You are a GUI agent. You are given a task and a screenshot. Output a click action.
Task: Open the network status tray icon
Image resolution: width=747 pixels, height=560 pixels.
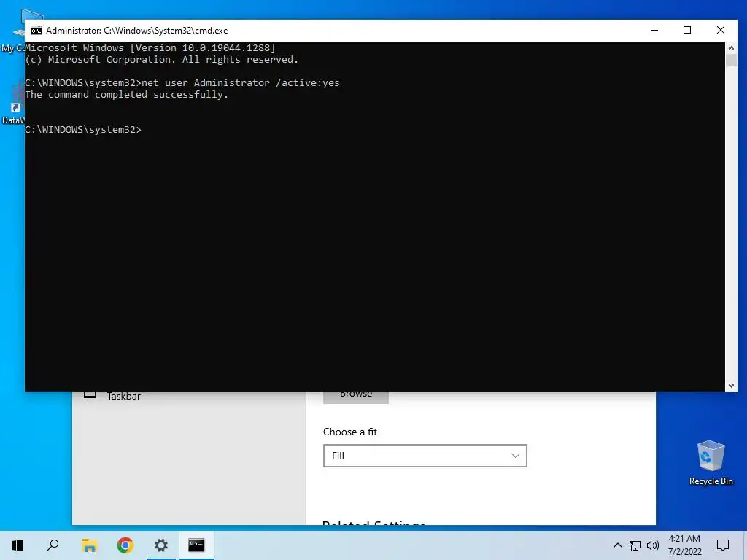pos(635,545)
